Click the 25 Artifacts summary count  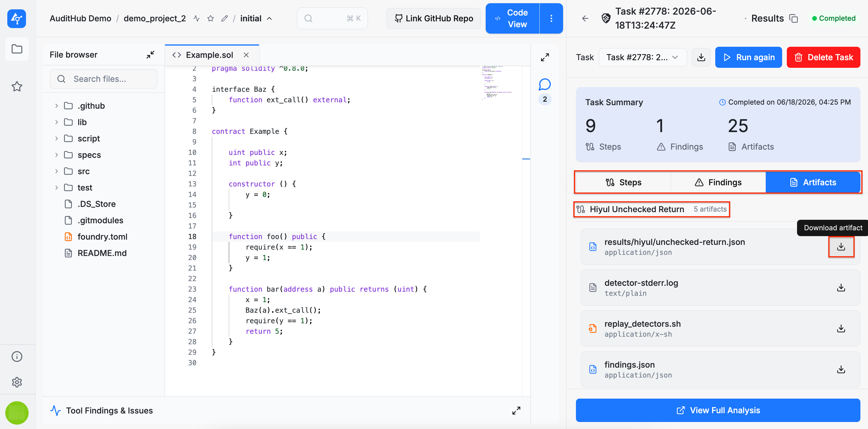(x=751, y=134)
